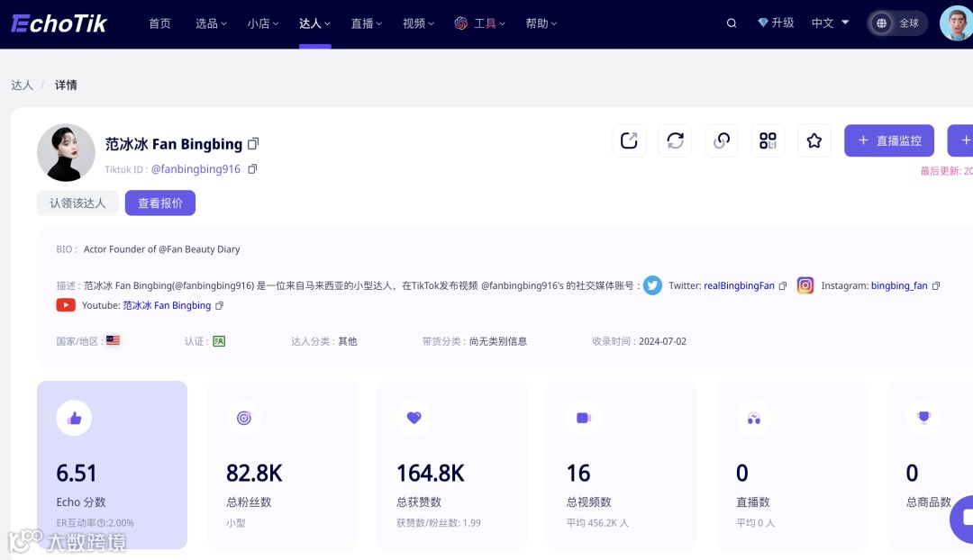Viewport: 973px width, 560px height.
Task: Click the tools swirl icon in navbar
Action: point(461,23)
